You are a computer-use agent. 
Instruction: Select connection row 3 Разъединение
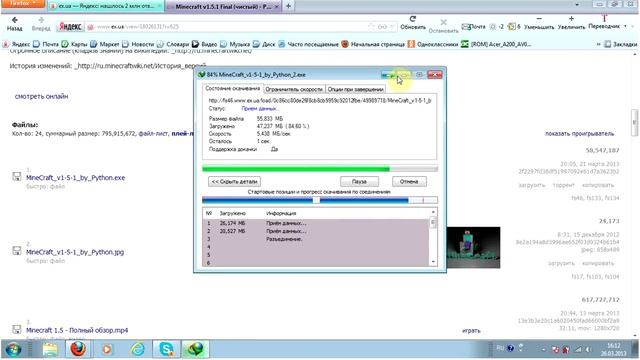pyautogui.click(x=316, y=239)
